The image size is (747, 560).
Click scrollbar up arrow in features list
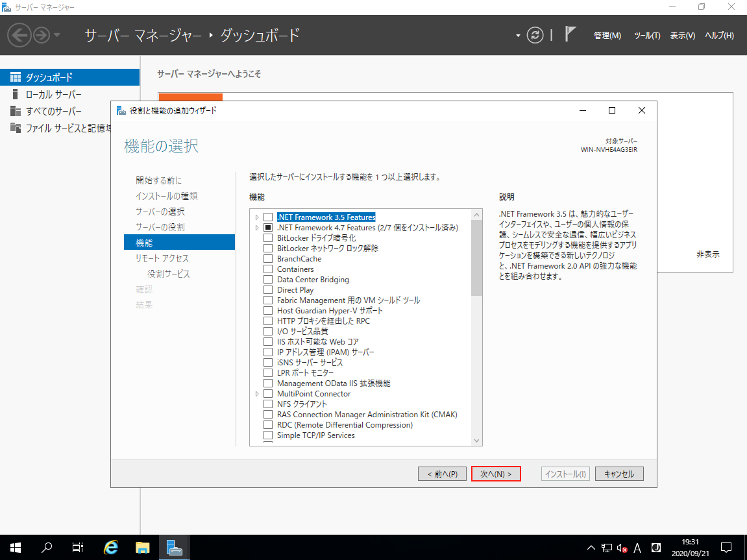coord(476,215)
